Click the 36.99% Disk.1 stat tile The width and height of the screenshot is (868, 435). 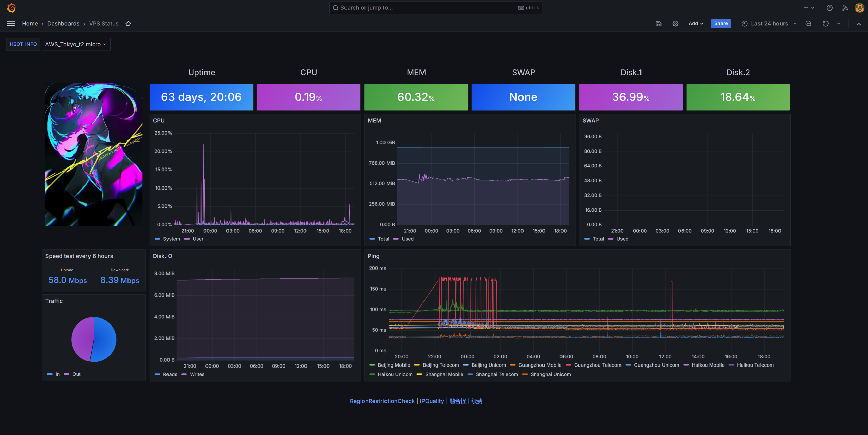(631, 97)
